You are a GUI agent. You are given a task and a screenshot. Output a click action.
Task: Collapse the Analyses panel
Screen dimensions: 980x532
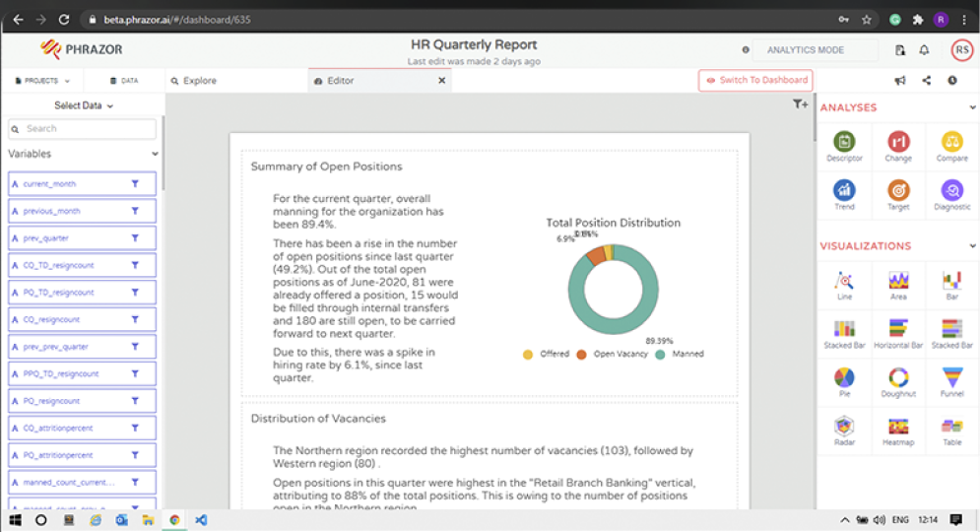[972, 107]
